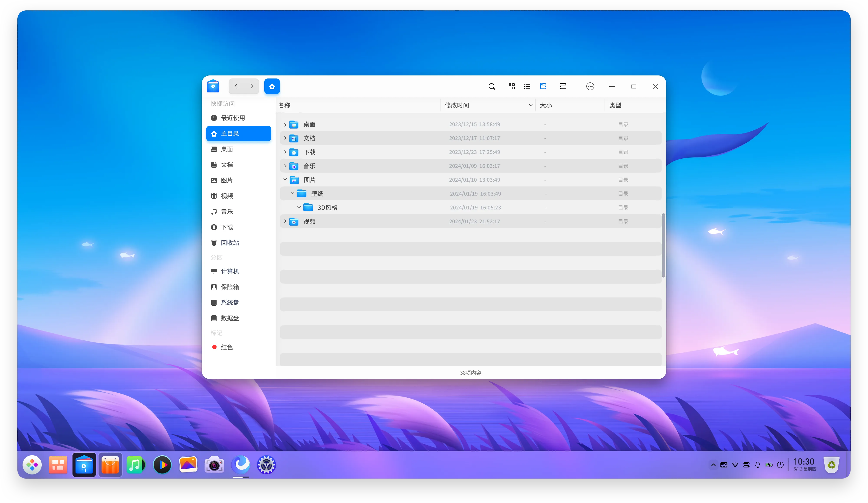
Task: Click the power icon in tray
Action: coord(780,465)
